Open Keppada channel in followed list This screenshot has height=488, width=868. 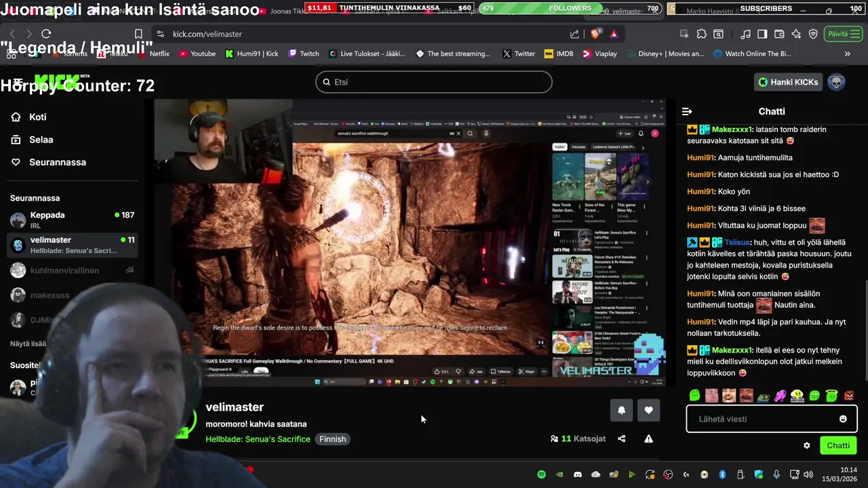(x=72, y=220)
